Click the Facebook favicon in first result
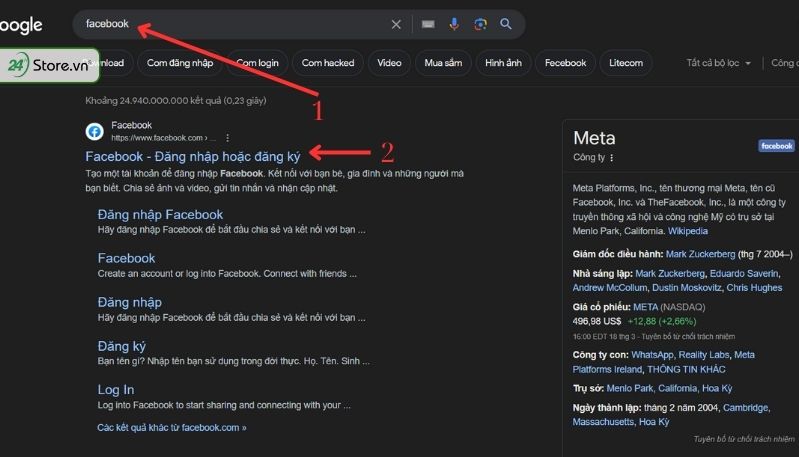 click(94, 131)
